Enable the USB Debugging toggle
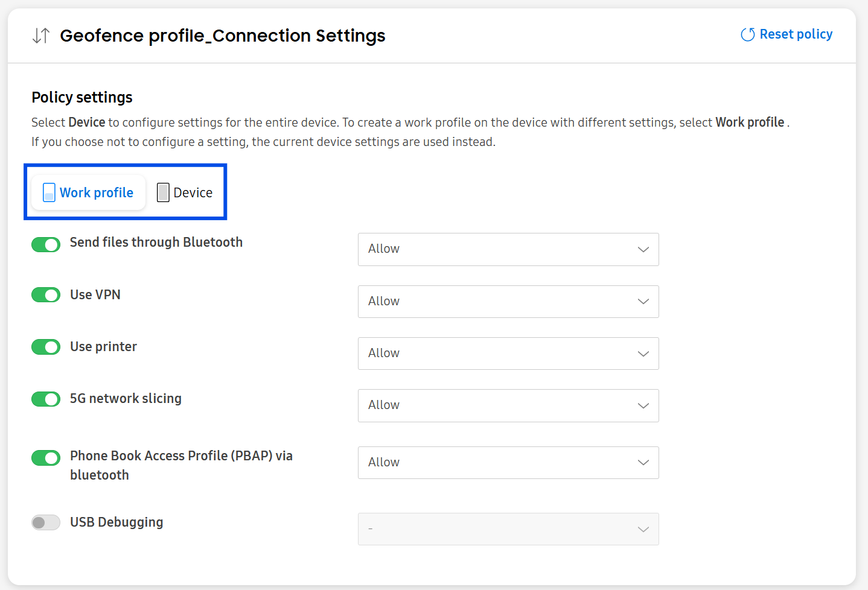The height and width of the screenshot is (590, 868). 46,522
